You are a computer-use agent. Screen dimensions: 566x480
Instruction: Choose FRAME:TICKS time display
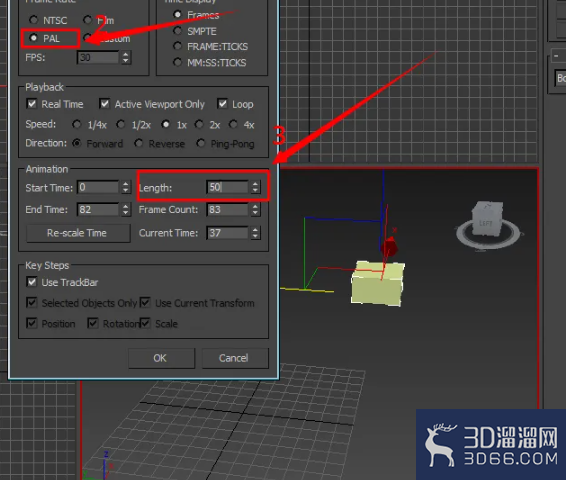(177, 46)
